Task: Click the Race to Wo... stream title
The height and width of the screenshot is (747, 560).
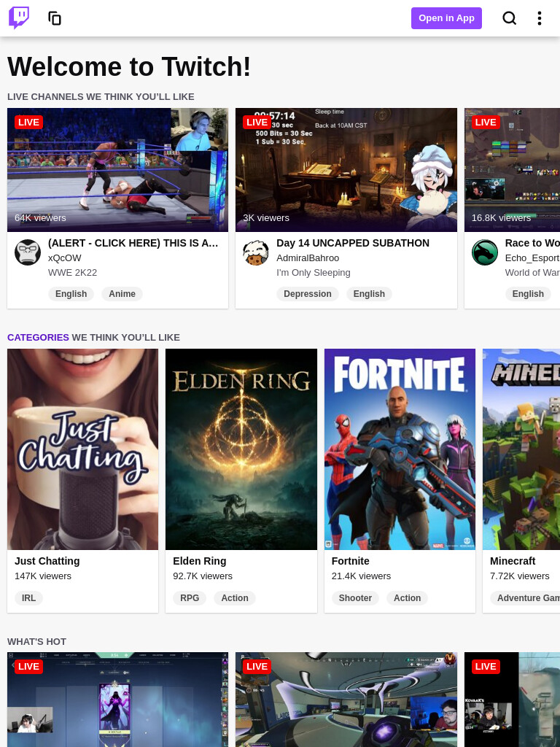Action: [x=532, y=243]
